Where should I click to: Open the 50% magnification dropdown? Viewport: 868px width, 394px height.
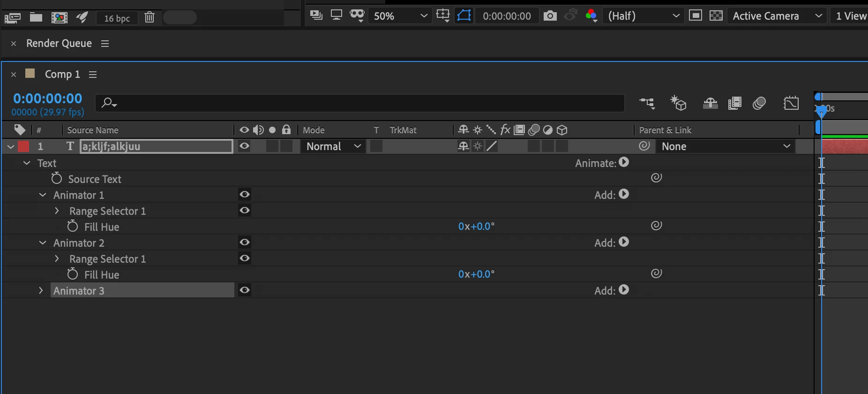click(400, 16)
